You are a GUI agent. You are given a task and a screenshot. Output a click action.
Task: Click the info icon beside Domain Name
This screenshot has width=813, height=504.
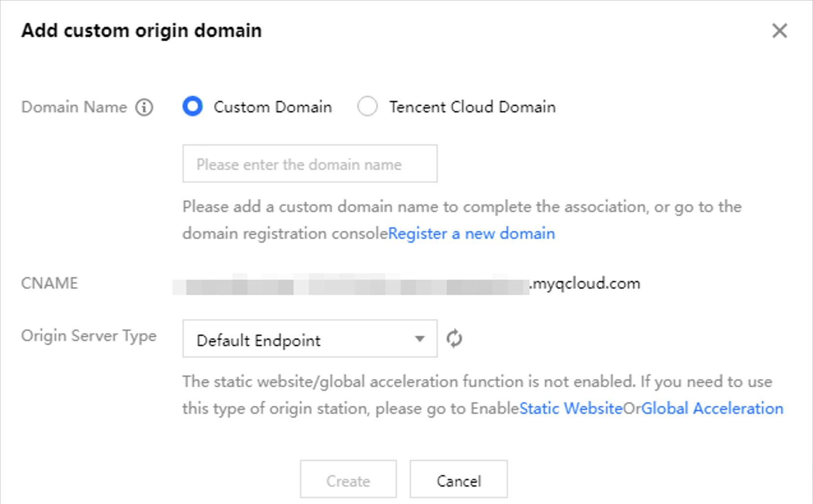coord(144,107)
